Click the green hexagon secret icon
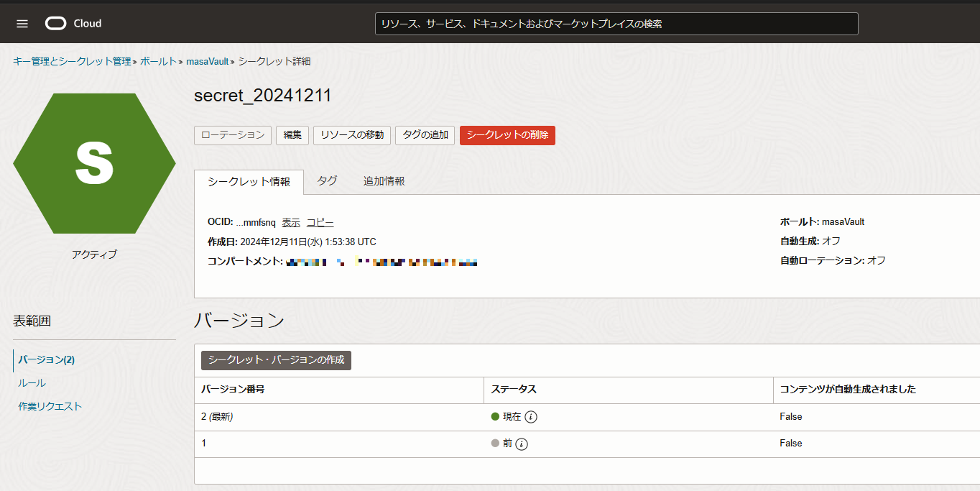Screen dimensions: 980x491 tap(94, 163)
